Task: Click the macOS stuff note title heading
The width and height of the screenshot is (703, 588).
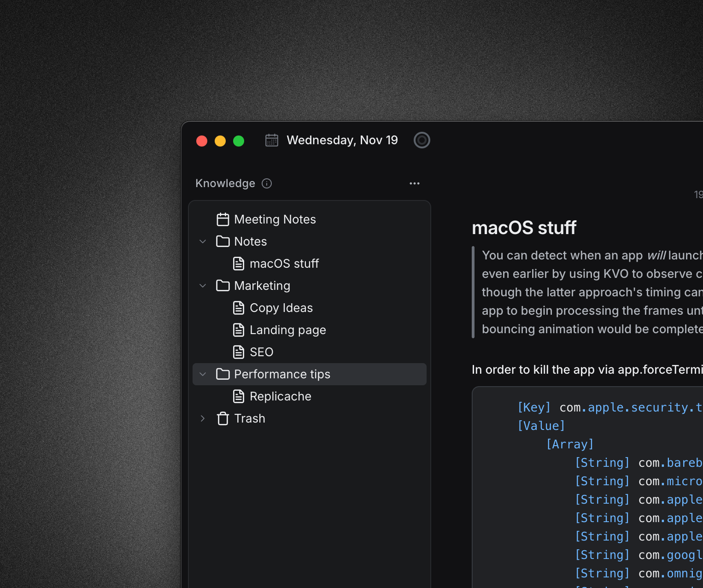Action: click(x=524, y=228)
